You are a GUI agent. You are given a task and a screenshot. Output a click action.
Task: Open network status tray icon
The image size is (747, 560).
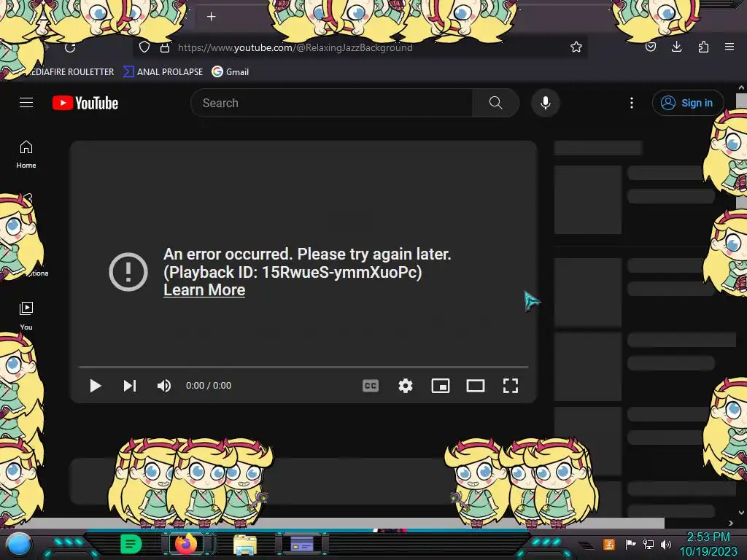(x=649, y=544)
